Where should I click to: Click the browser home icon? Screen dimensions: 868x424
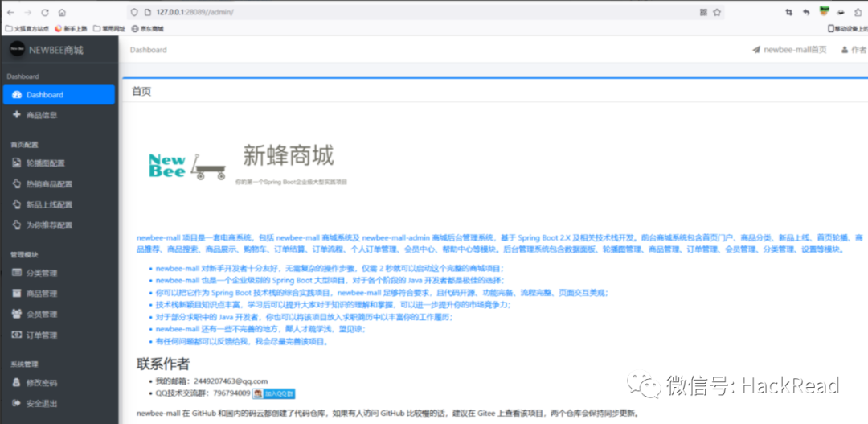coord(62,12)
